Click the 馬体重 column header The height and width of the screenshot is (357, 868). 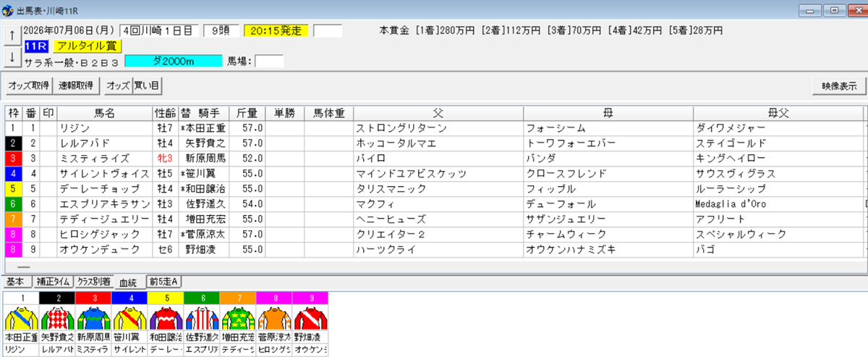coord(328,114)
